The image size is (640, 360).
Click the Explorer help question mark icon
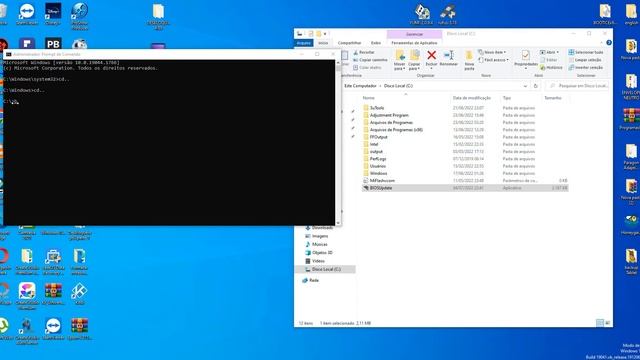609,42
